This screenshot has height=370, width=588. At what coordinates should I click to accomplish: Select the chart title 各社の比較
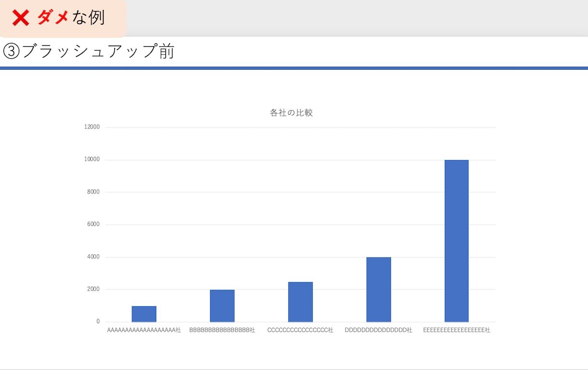pos(291,113)
